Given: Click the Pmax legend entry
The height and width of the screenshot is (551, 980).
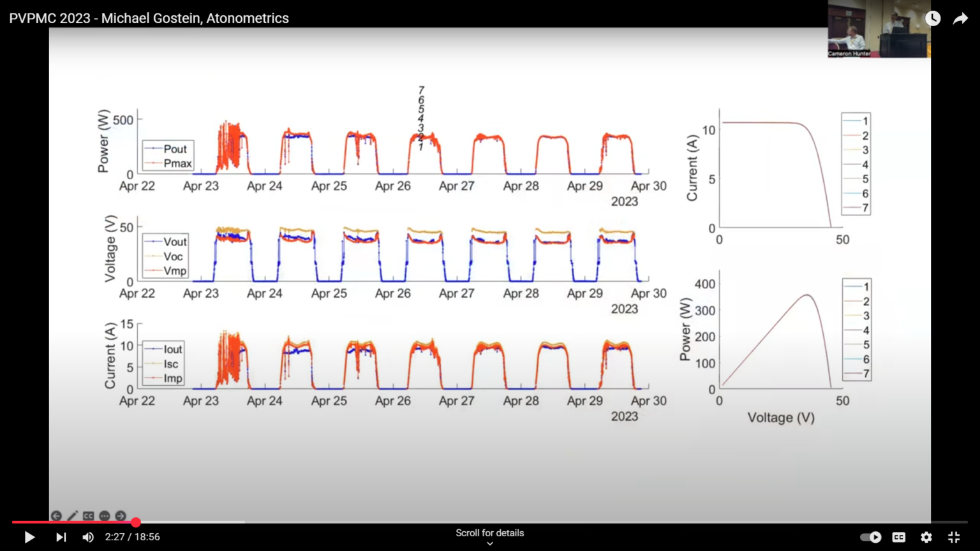Looking at the screenshot, I should [x=168, y=163].
